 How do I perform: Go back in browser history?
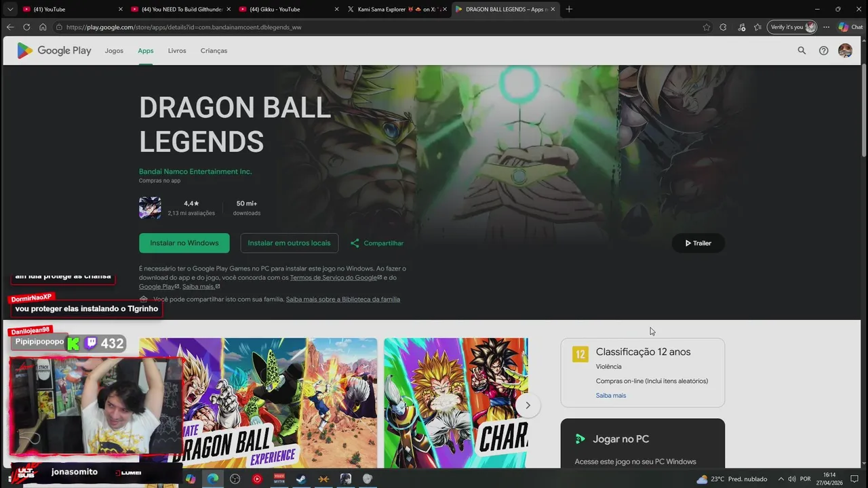pos(9,27)
